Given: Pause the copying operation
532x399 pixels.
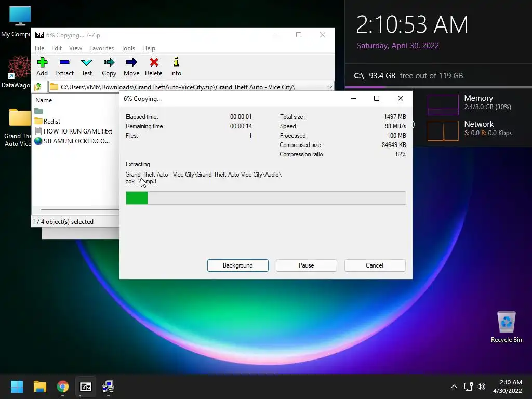Looking at the screenshot, I should [307, 265].
